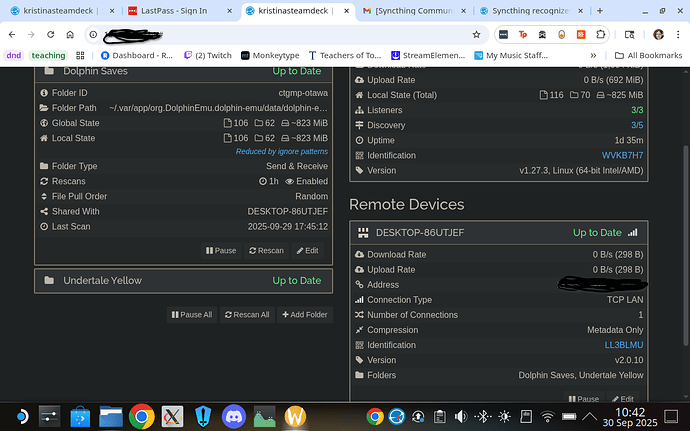Viewport: 690px width, 431px height.
Task: Select the Compression value Metadata Only
Action: point(615,330)
